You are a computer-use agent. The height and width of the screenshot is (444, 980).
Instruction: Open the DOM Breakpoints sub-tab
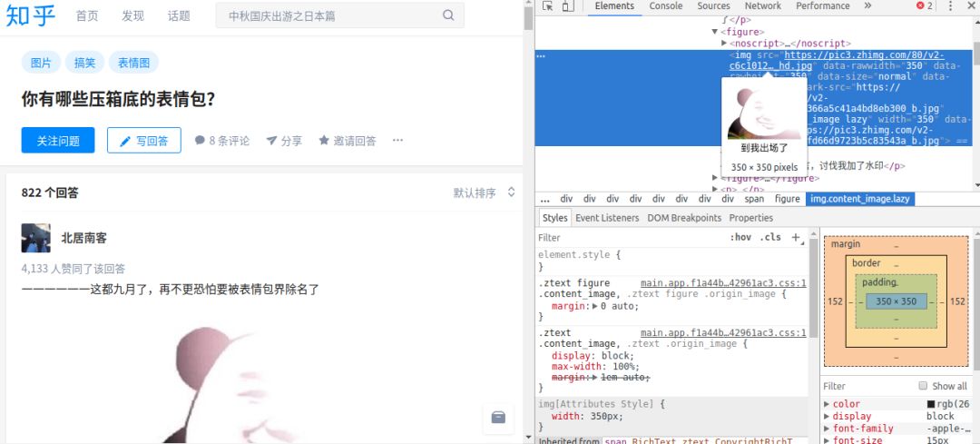click(684, 218)
